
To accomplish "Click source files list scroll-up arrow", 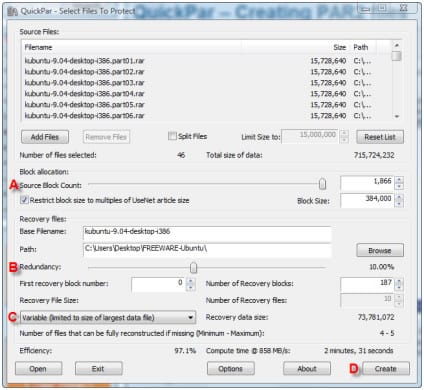I will coord(397,45).
